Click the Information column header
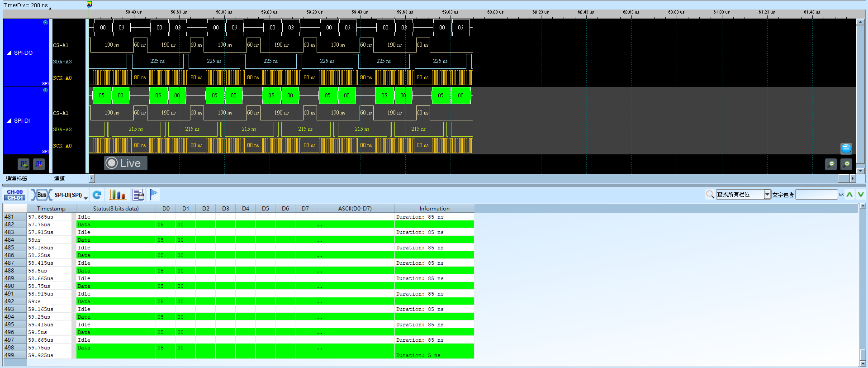 [434, 209]
